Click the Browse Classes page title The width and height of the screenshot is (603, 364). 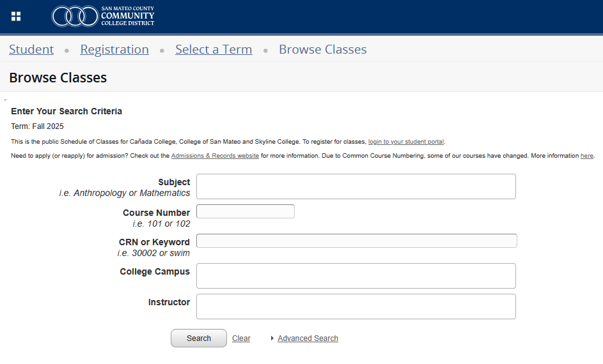58,77
